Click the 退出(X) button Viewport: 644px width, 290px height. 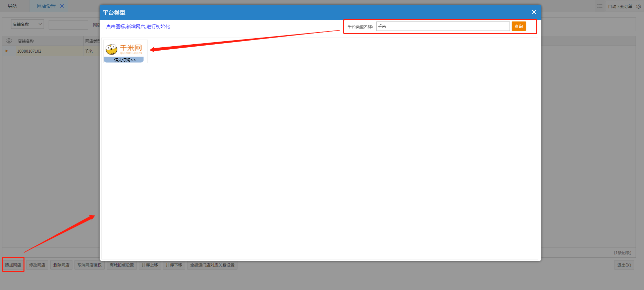pyautogui.click(x=624, y=265)
